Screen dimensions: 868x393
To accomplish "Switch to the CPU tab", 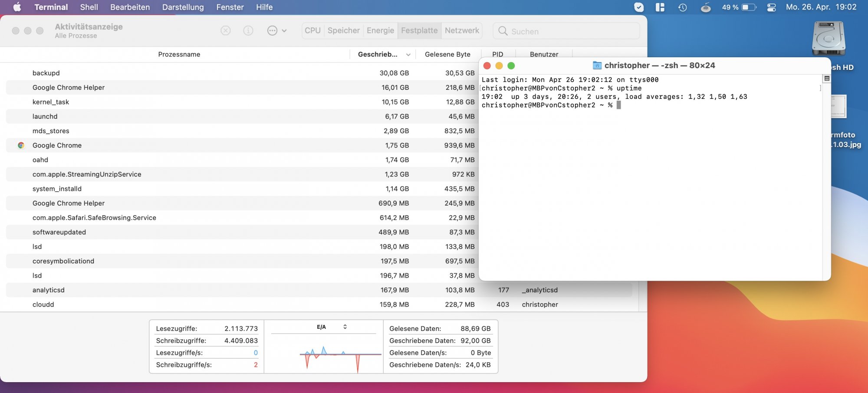I will (312, 30).
